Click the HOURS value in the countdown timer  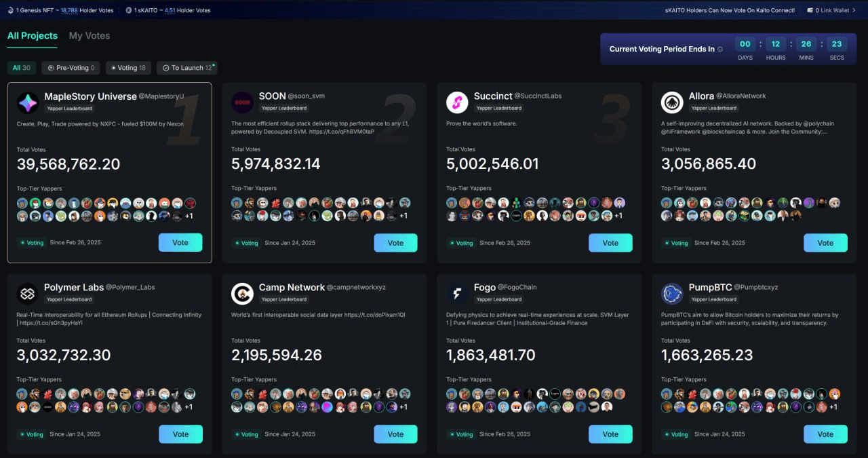[776, 45]
